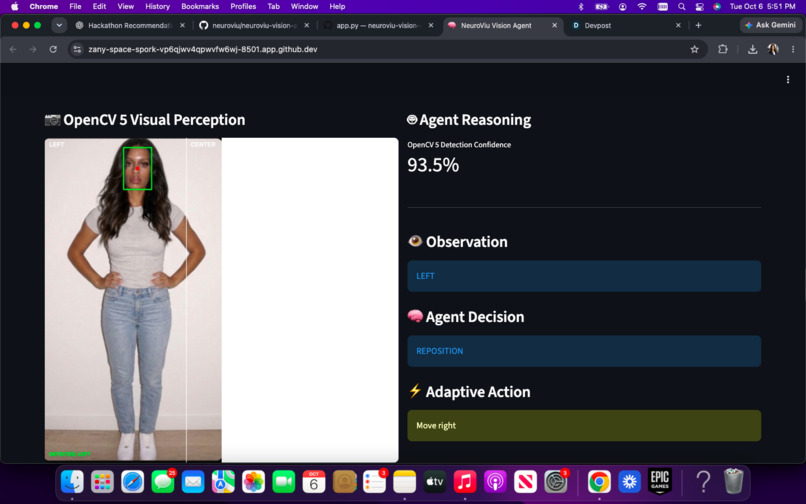
Task: Open Epic Games Launcher from the Dock
Action: (660, 482)
